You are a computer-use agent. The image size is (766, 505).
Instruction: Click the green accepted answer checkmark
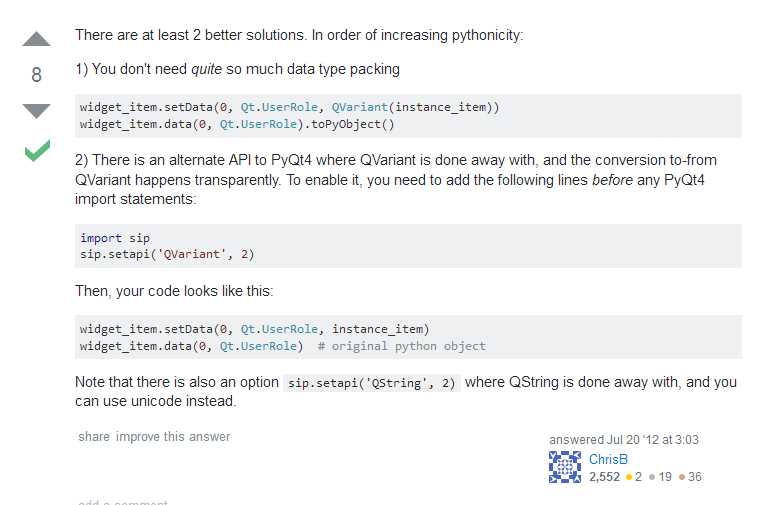pos(37,150)
